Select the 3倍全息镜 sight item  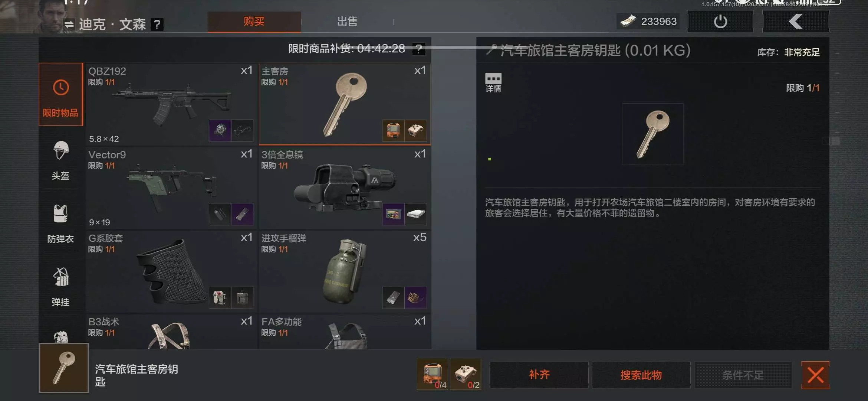[345, 188]
